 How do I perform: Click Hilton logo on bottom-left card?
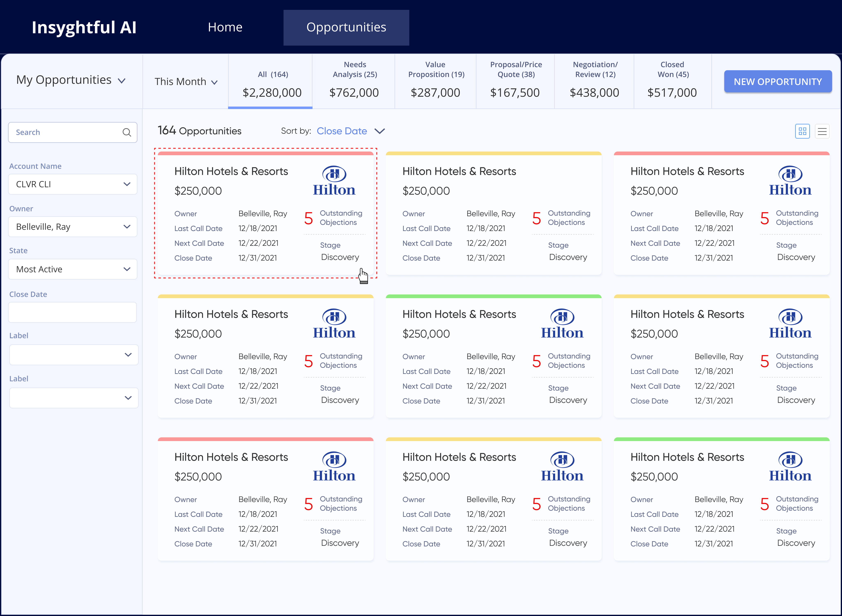(334, 467)
